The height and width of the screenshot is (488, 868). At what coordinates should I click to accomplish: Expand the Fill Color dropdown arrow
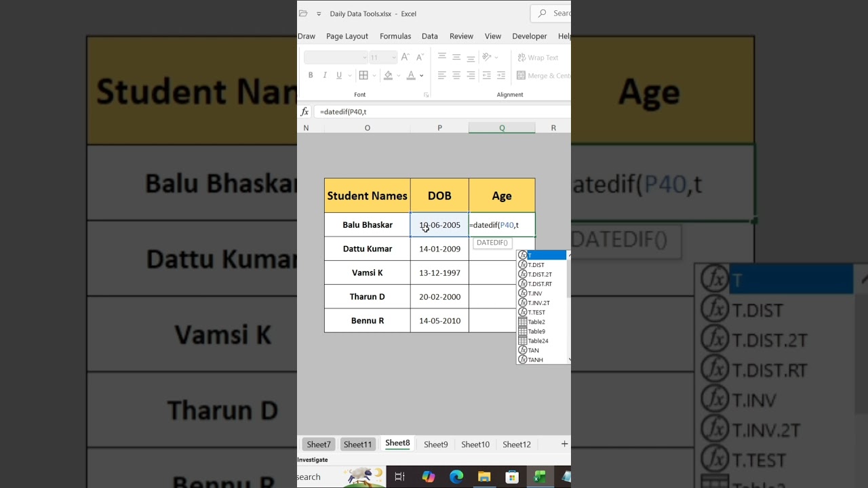coord(399,75)
